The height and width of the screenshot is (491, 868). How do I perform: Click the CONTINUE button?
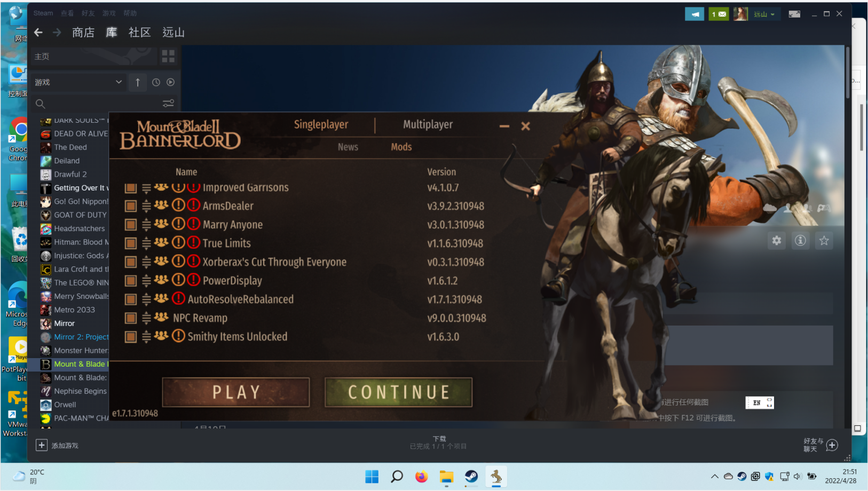[399, 392]
